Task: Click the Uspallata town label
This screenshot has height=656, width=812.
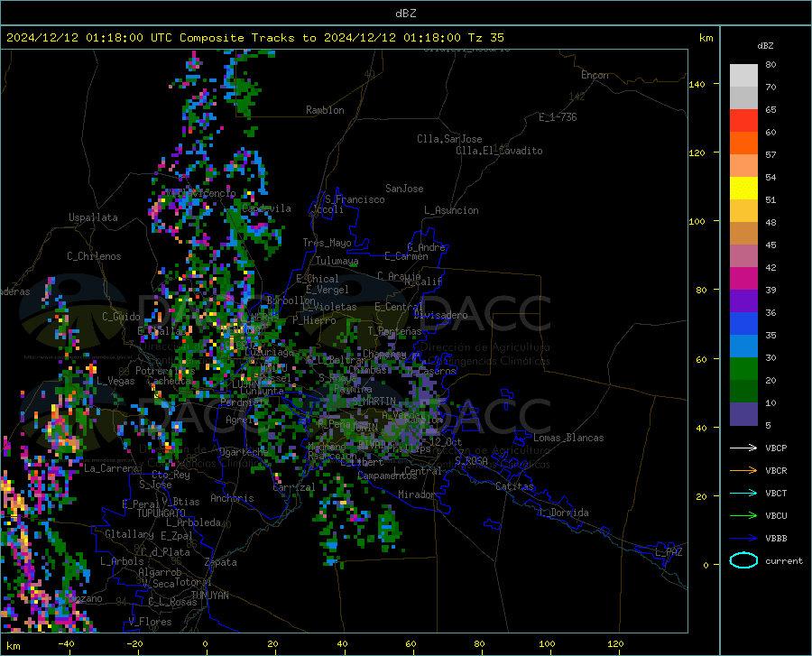Action: click(x=93, y=217)
